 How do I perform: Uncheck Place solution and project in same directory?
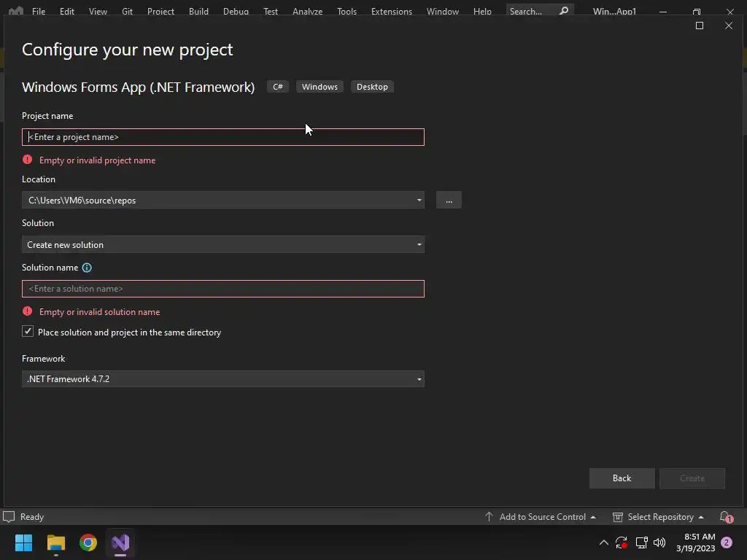tap(28, 332)
